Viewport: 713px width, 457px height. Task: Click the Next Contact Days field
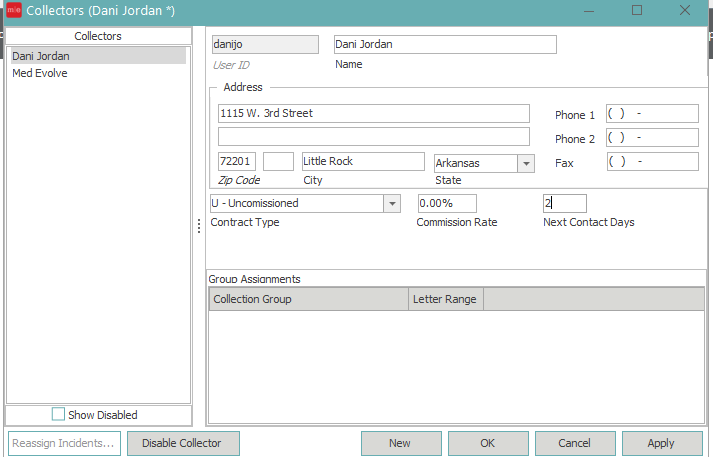point(564,203)
